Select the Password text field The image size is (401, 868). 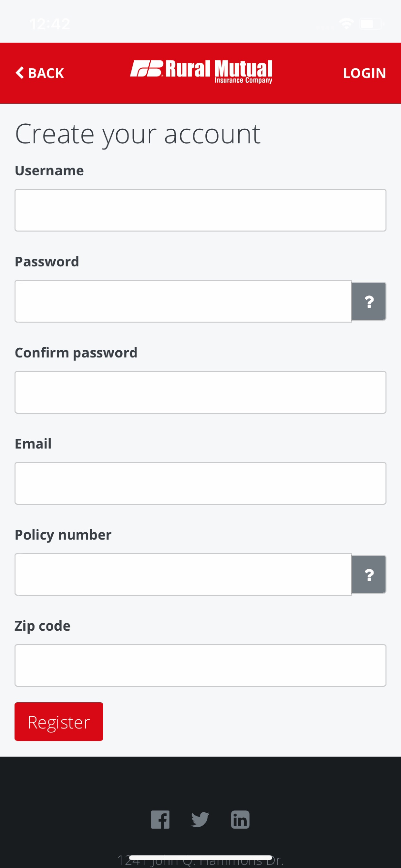[x=183, y=301]
